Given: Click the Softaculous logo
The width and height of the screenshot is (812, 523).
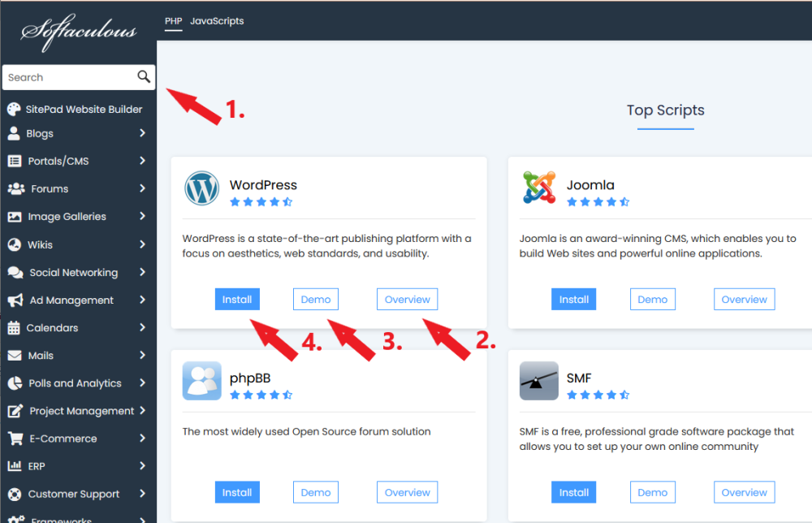Looking at the screenshot, I should pos(78,32).
